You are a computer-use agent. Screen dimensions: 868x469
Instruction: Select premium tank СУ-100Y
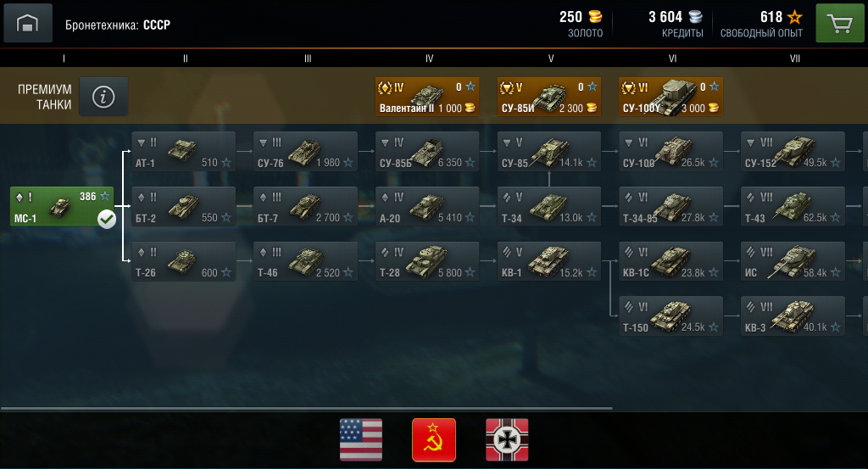click(x=670, y=97)
